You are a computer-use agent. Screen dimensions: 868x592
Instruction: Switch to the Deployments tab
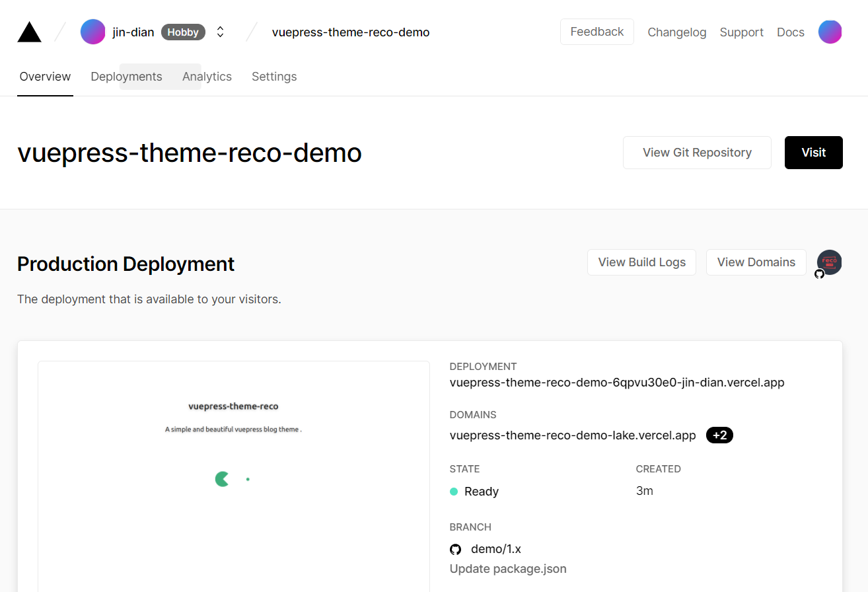(x=126, y=77)
